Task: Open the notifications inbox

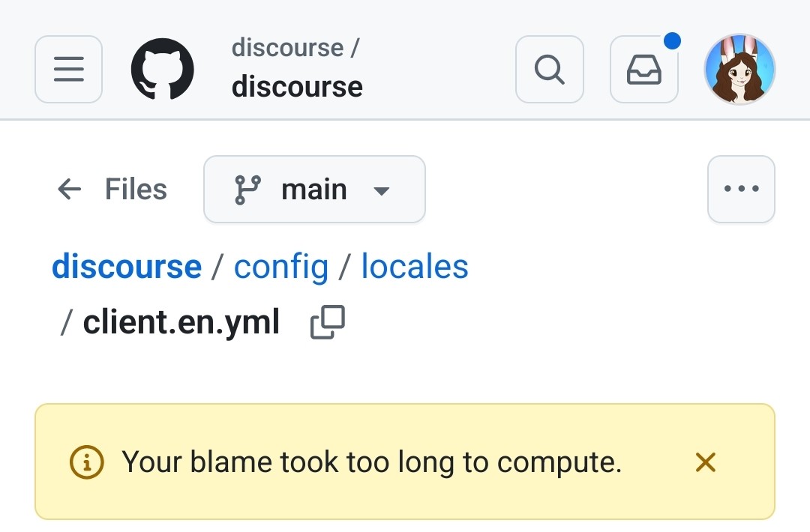Action: point(643,70)
